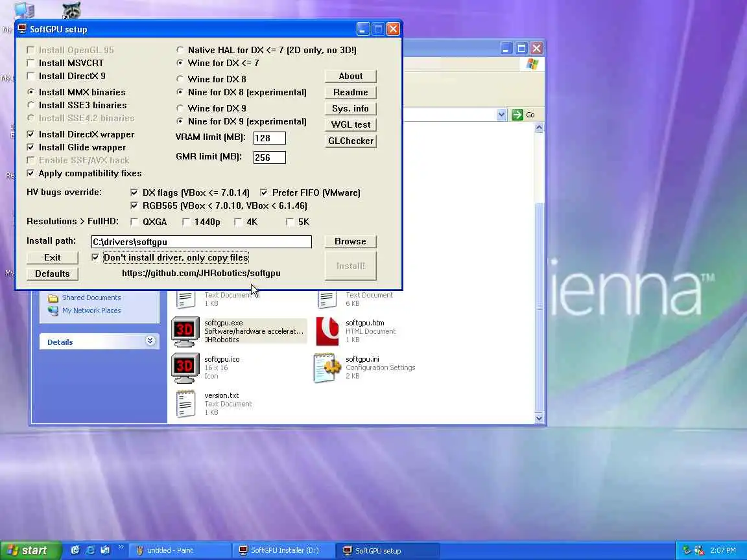Image resolution: width=747 pixels, height=560 pixels.
Task: Click the Sys. info button
Action: pyautogui.click(x=351, y=109)
